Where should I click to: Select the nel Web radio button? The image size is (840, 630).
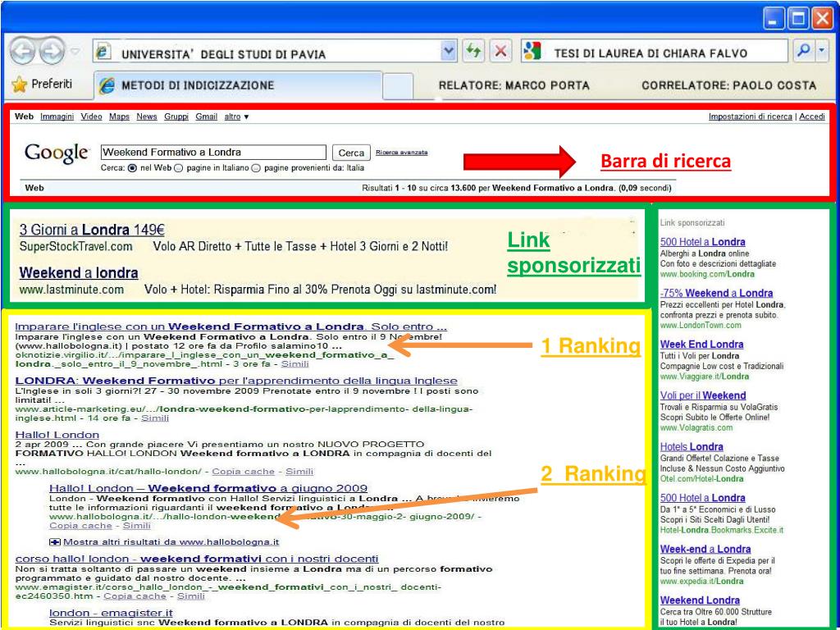click(132, 168)
